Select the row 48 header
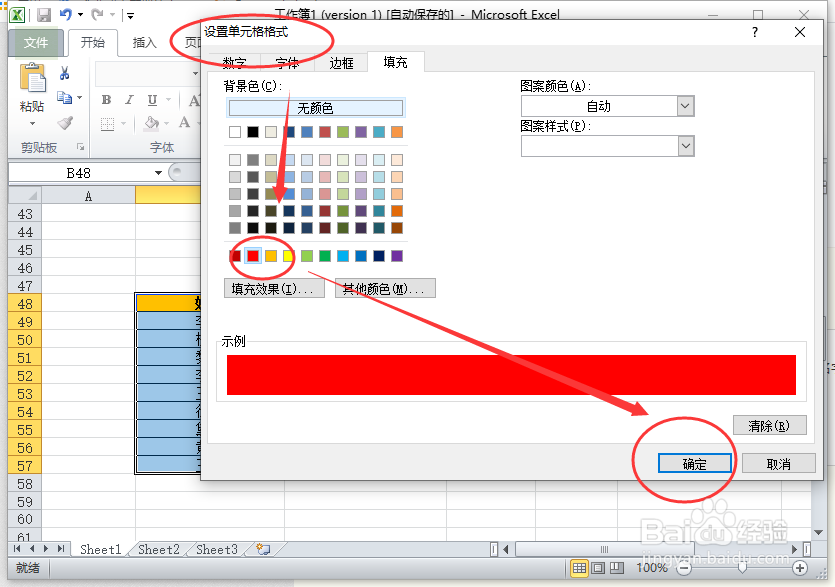 coord(25,304)
